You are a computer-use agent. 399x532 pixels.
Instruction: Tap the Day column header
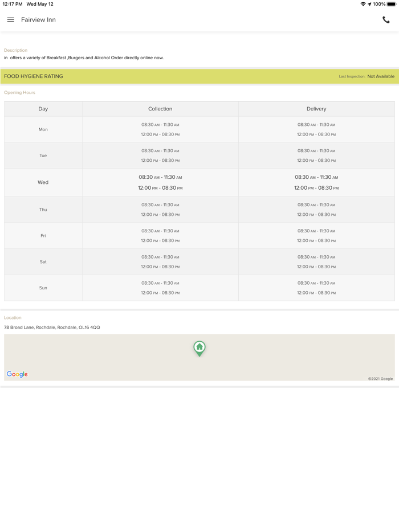(43, 109)
